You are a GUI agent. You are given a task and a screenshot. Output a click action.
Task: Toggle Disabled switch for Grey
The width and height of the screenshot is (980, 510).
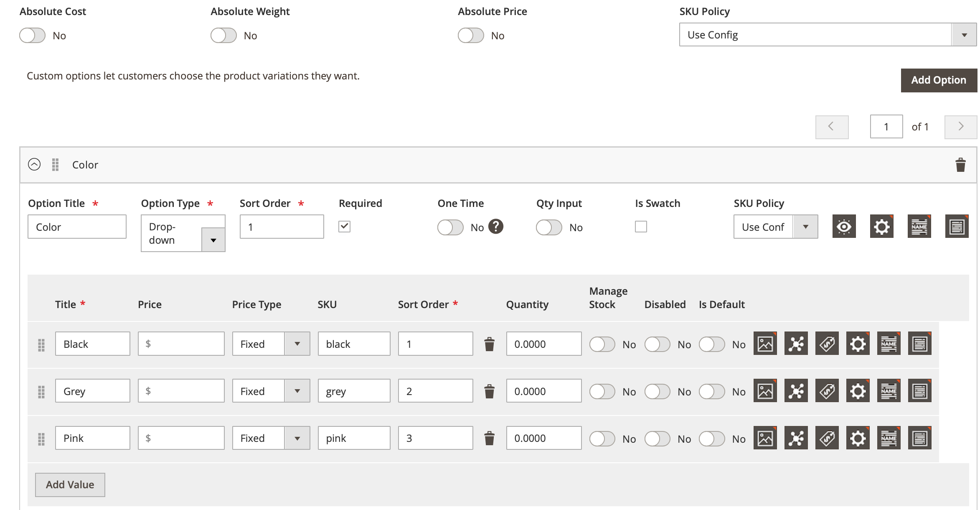pos(657,392)
